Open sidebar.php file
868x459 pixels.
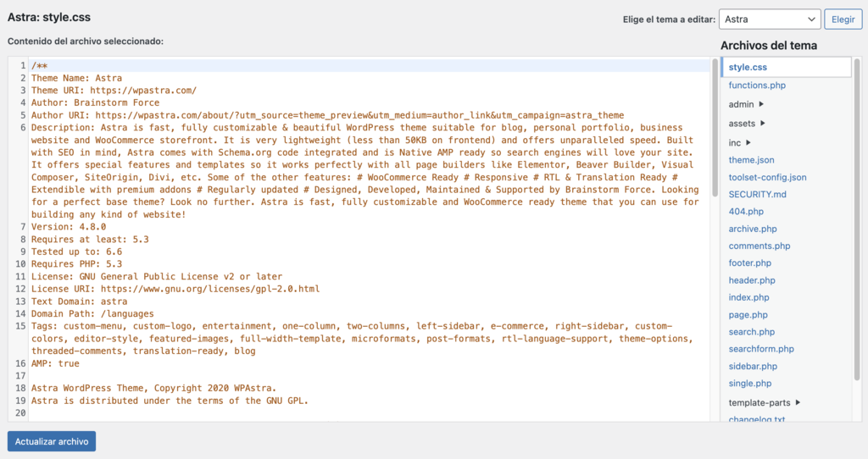pos(753,366)
